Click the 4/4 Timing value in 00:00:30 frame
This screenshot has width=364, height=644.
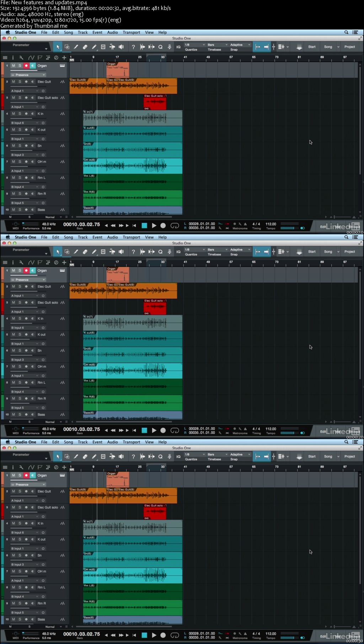tap(256, 634)
